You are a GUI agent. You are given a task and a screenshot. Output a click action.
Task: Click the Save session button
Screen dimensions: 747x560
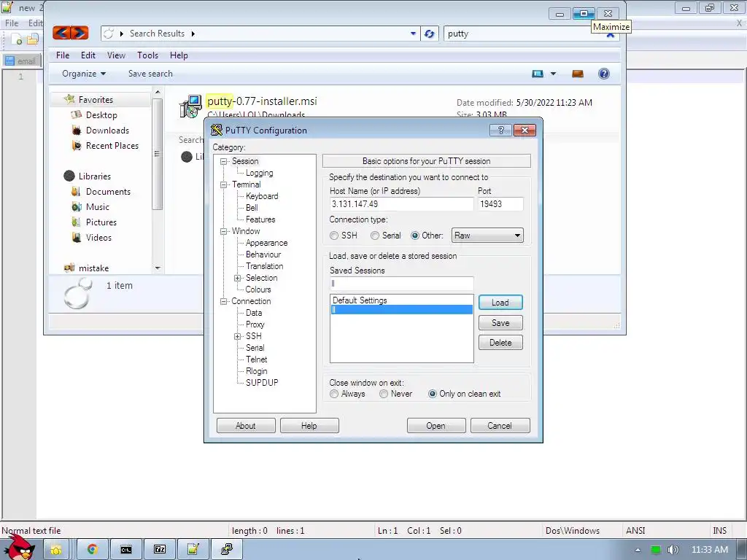click(x=500, y=322)
